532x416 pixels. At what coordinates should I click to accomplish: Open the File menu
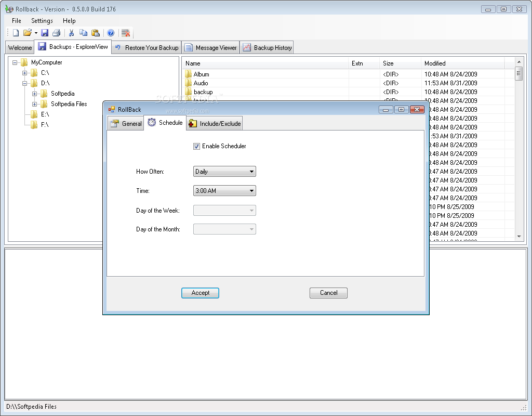16,21
